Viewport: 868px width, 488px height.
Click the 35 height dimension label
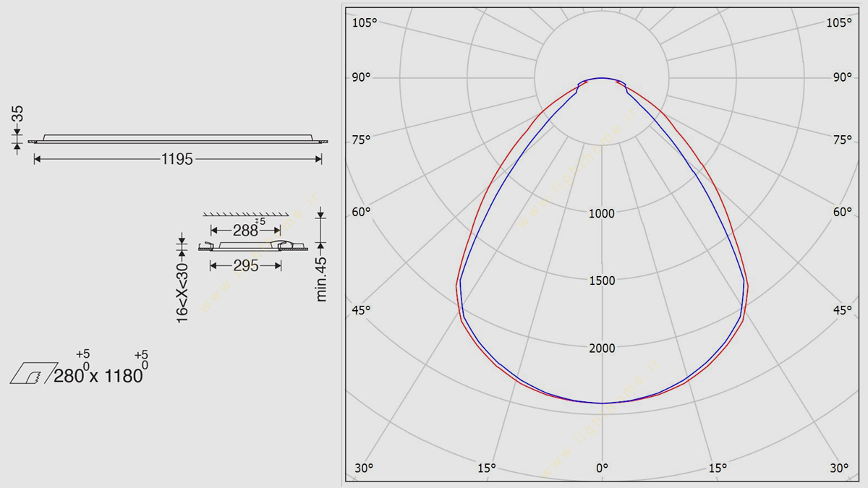(x=17, y=114)
